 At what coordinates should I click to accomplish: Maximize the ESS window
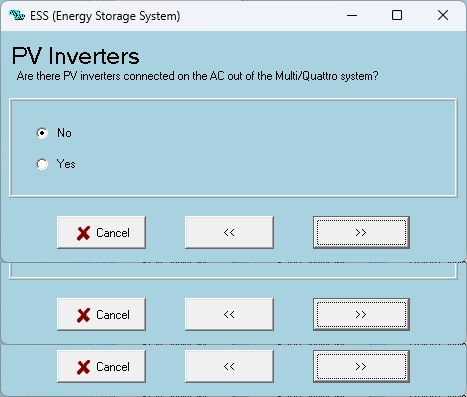(x=397, y=15)
